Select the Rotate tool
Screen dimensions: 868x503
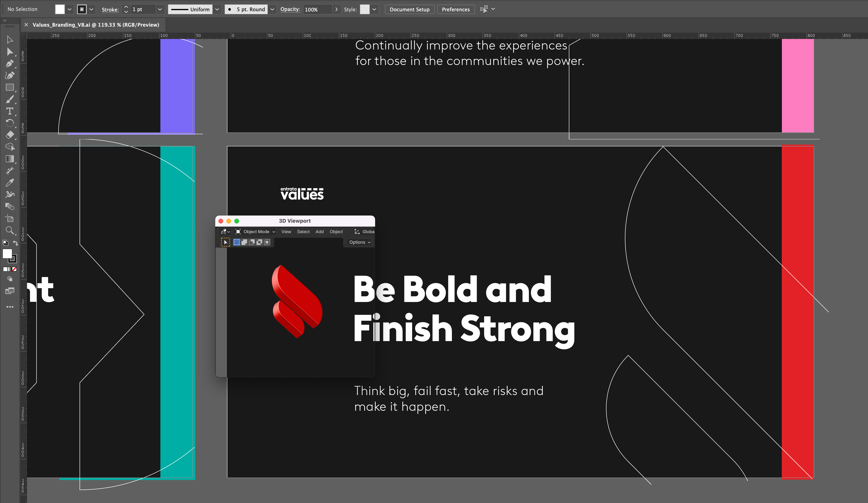10,123
